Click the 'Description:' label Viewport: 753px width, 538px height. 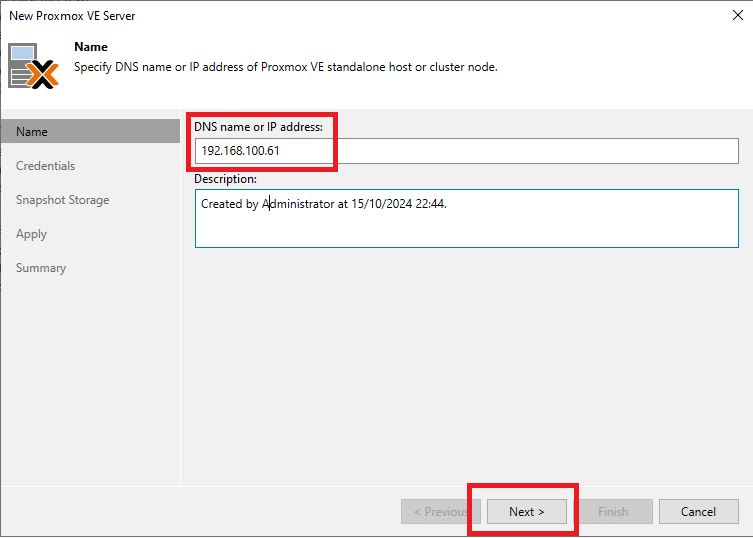(225, 179)
